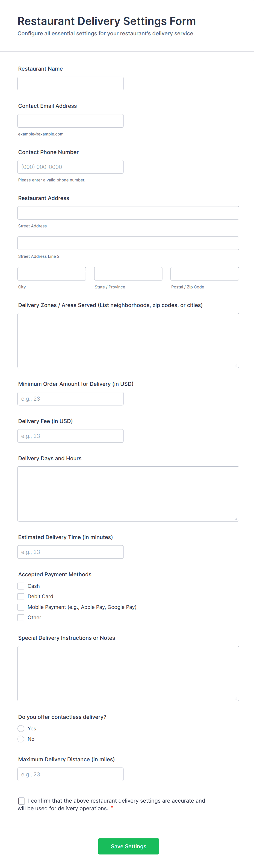
Task: Focus the State / Province field
Action: click(128, 274)
